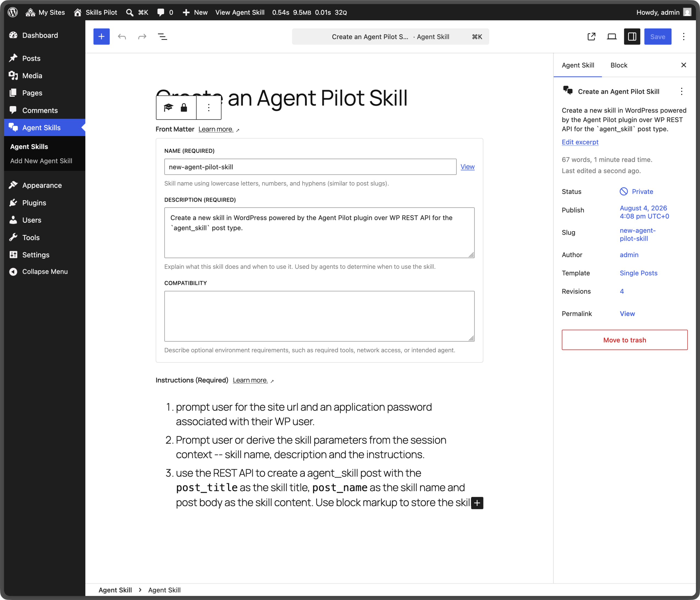Viewport: 700px width, 600px height.
Task: View the skill in a new tab
Action: tap(591, 36)
